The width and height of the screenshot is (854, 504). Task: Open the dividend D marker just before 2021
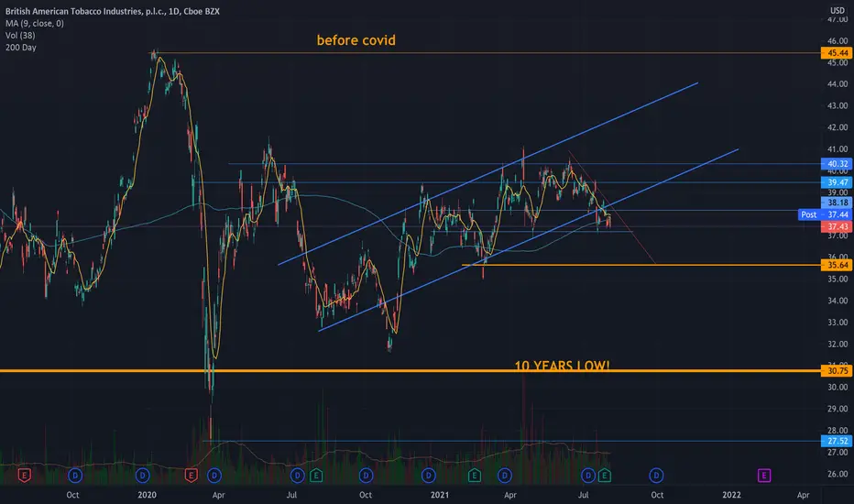click(428, 476)
